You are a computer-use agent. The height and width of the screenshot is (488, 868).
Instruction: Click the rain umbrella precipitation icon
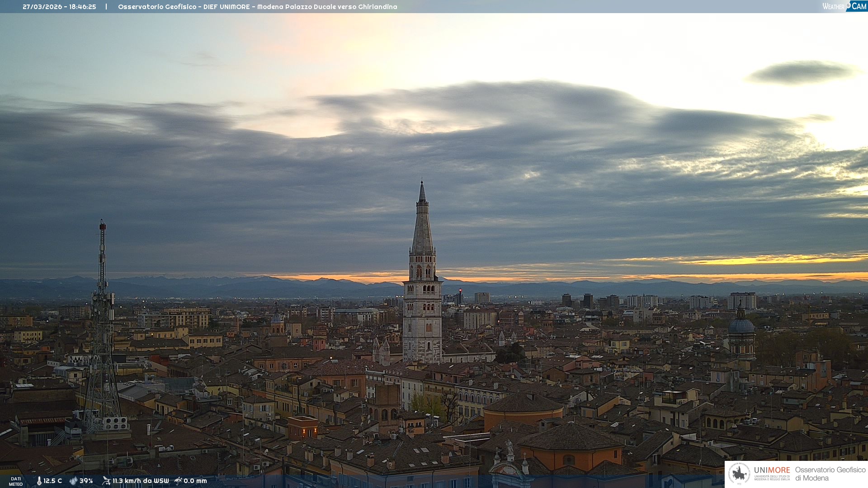click(178, 481)
